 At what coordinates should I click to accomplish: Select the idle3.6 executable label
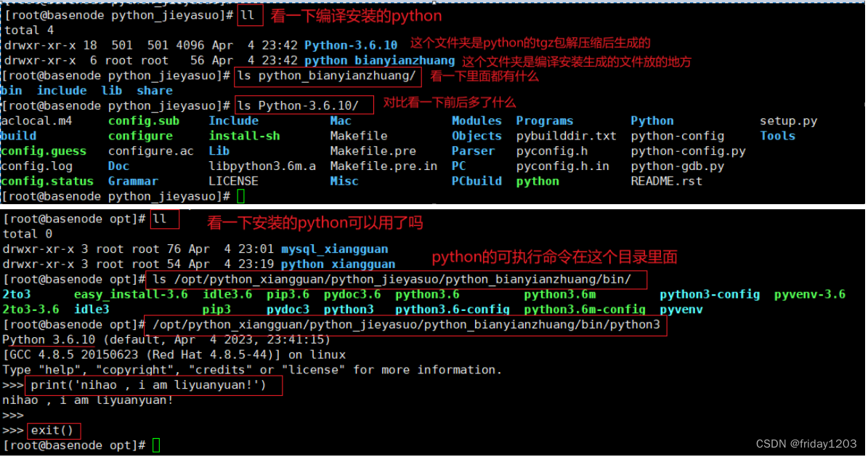227,294
